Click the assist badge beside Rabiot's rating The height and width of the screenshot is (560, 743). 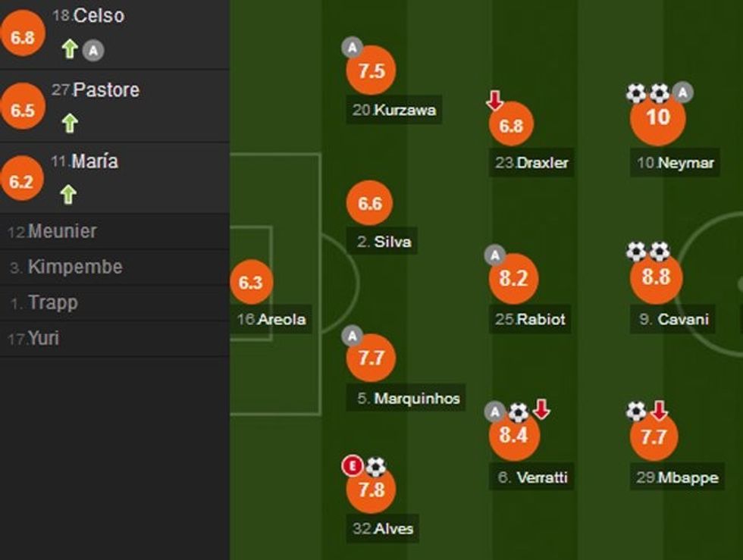click(x=495, y=255)
